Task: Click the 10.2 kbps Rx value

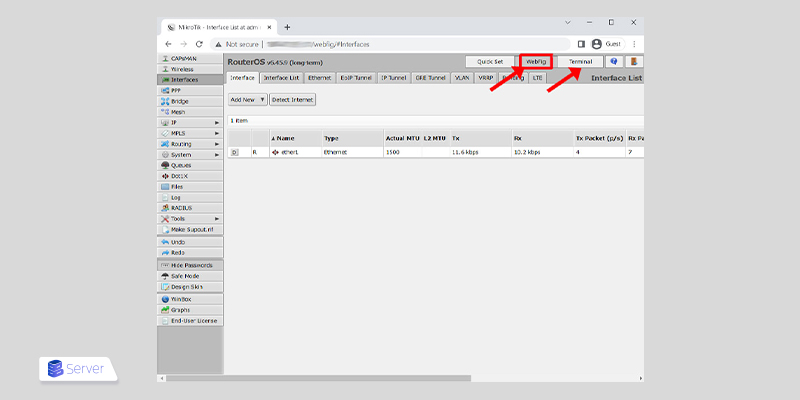Action: click(x=527, y=152)
